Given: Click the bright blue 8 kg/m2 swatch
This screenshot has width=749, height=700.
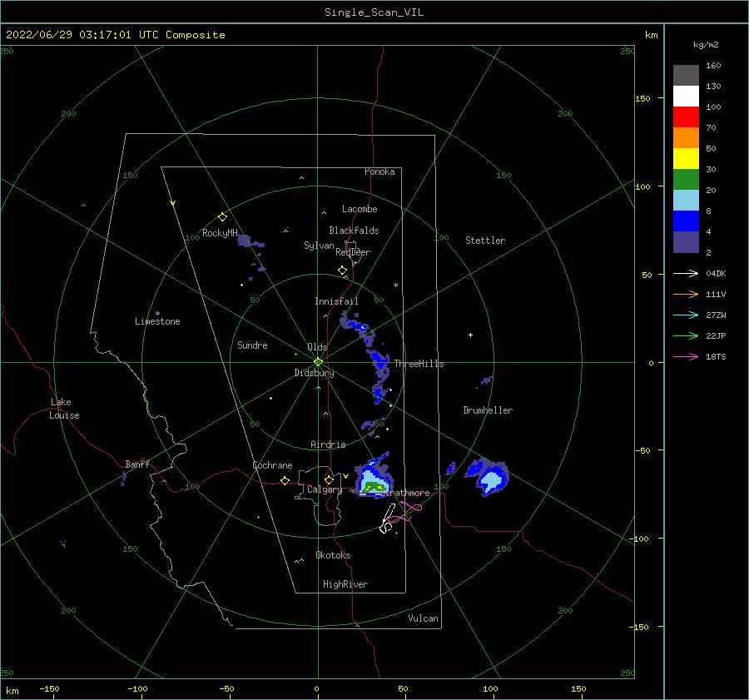Looking at the screenshot, I should click(x=686, y=221).
